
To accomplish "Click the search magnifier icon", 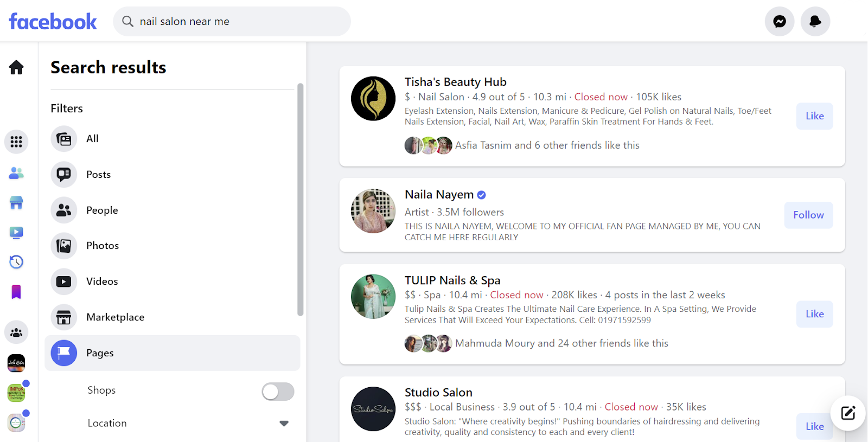I will point(127,21).
